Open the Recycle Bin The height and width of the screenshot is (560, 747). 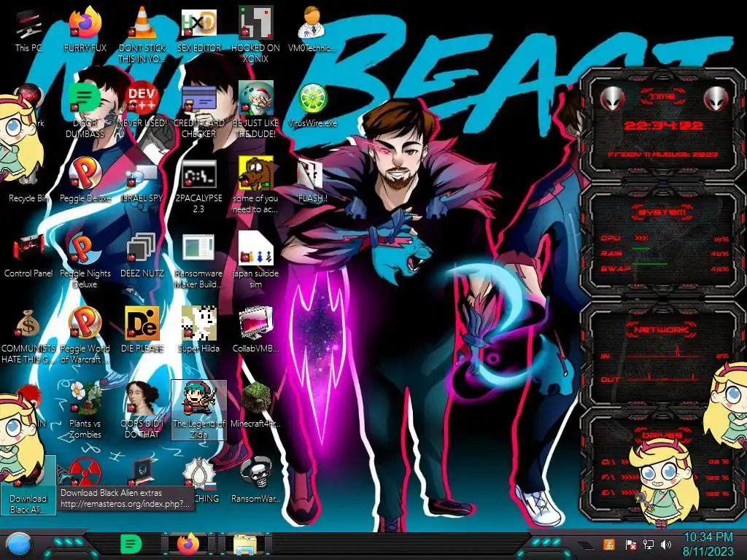tap(28, 198)
